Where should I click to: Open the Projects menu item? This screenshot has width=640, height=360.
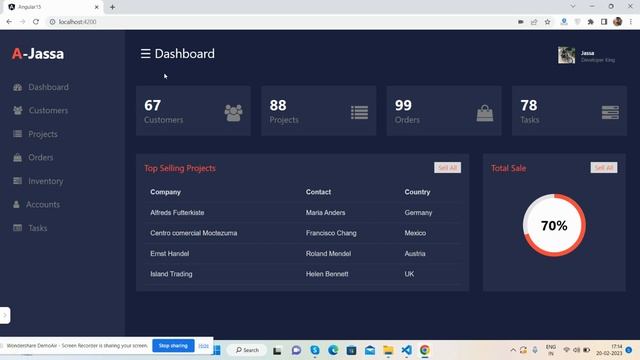click(x=43, y=134)
